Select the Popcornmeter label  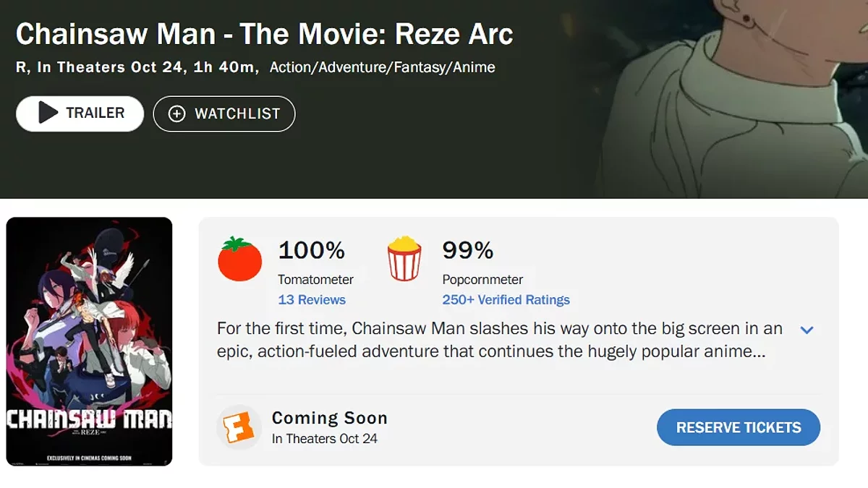pyautogui.click(x=482, y=279)
